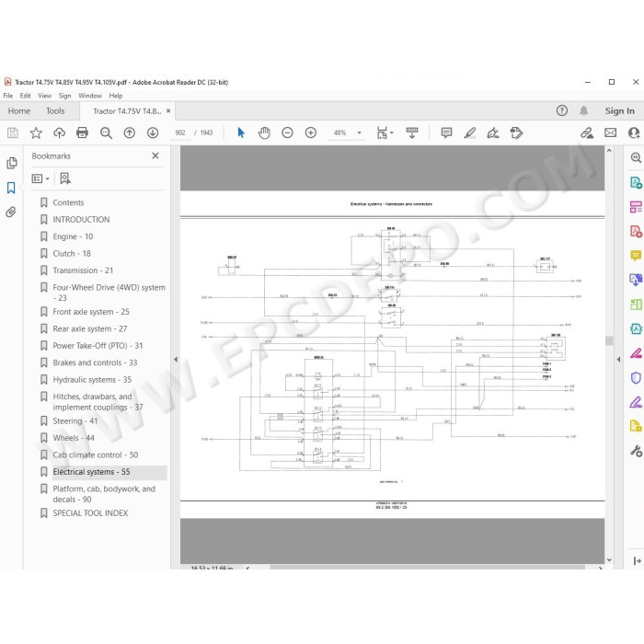The image size is (644, 644).
Task: Open the zoom percentage dropdown
Action: (360, 132)
